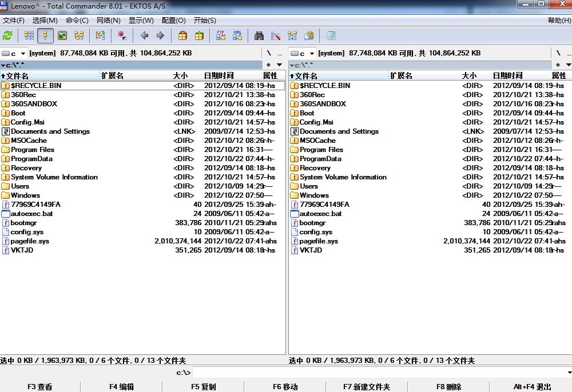
Task: Click the red star toolbar icon
Action: pyautogui.click(x=122, y=35)
